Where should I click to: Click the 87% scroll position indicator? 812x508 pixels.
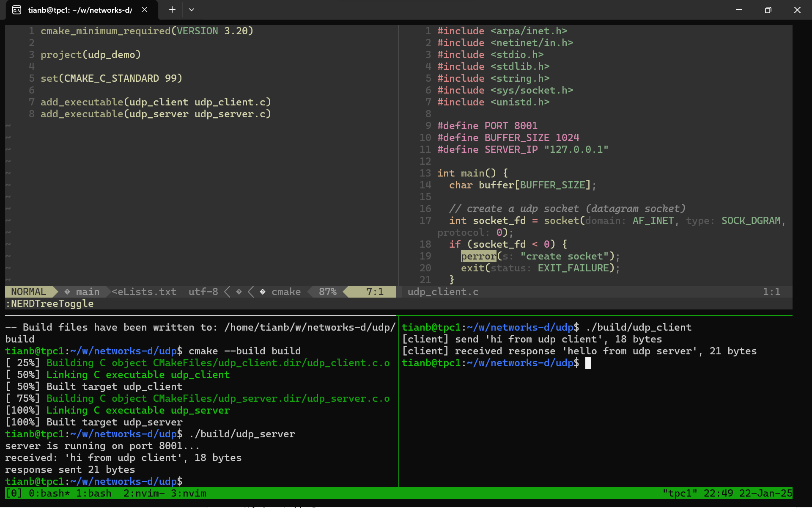[327, 292]
